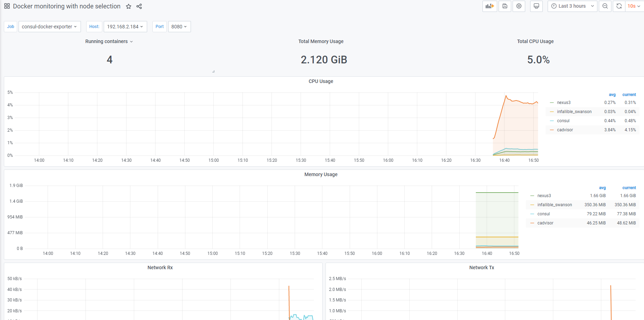Click the 2.120 GiB memory value
The width and height of the screenshot is (644, 320).
click(324, 60)
